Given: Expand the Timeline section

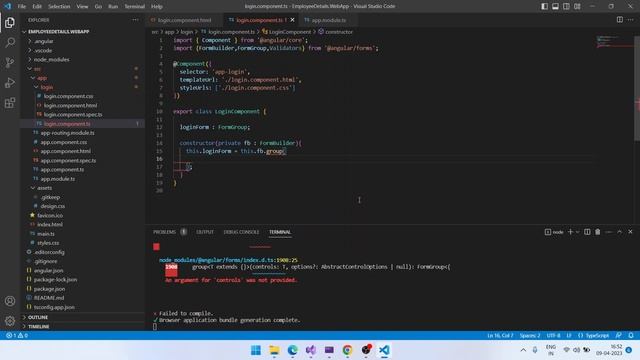Looking at the screenshot, I should (39, 327).
